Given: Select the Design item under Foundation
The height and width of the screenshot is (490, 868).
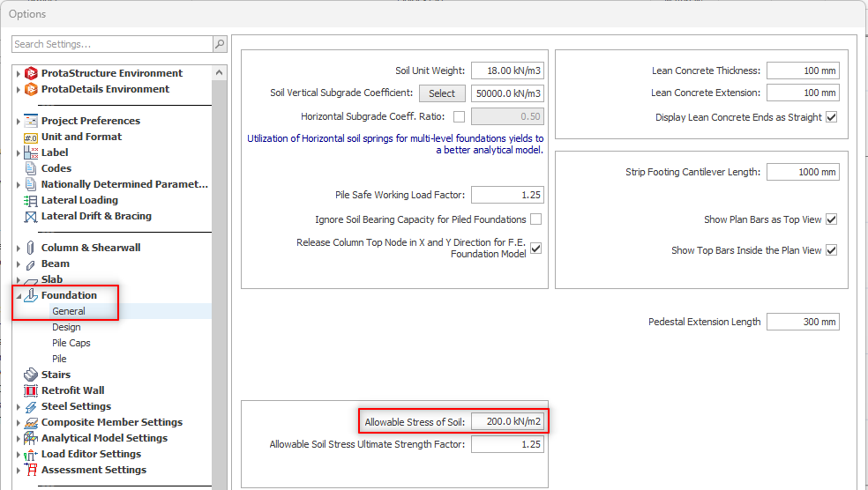Looking at the screenshot, I should click(x=66, y=327).
